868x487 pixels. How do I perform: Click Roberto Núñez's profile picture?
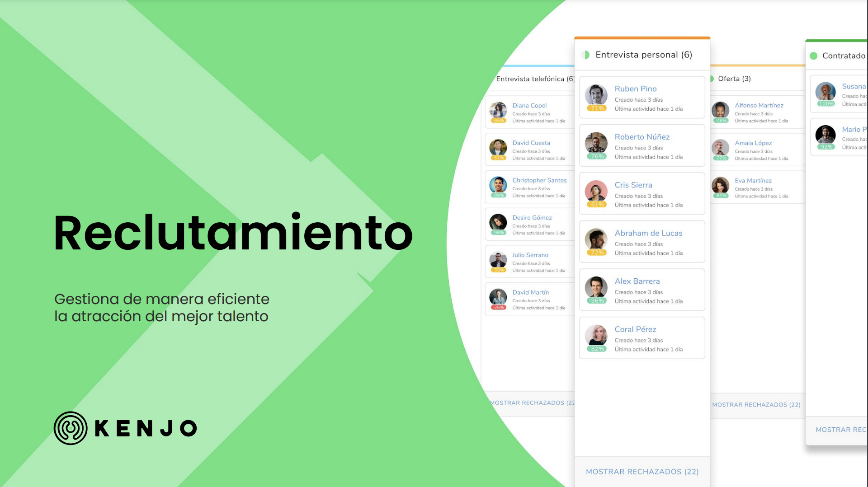(x=596, y=143)
